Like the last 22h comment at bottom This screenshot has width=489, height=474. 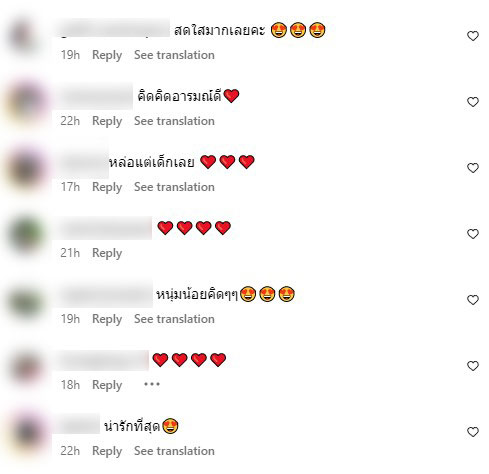(473, 432)
